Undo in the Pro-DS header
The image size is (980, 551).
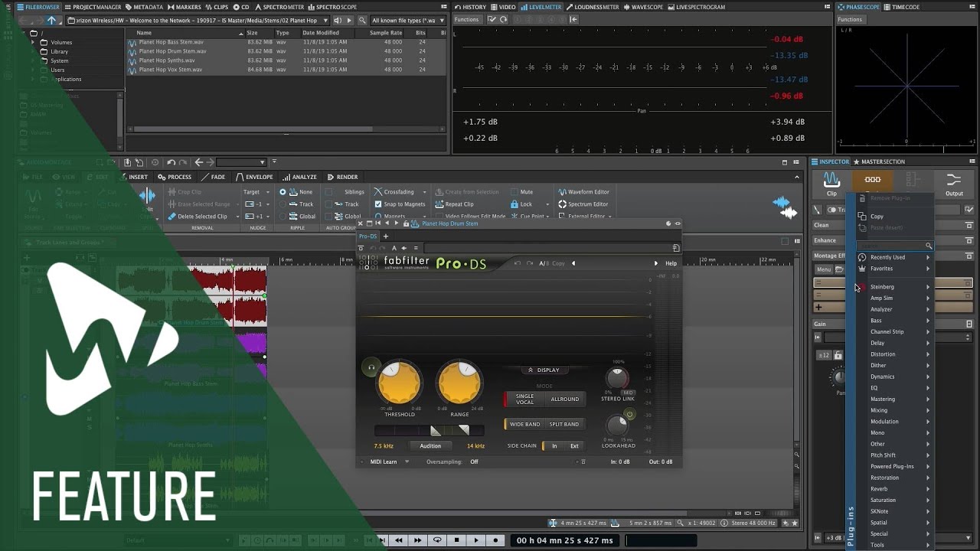pyautogui.click(x=518, y=263)
